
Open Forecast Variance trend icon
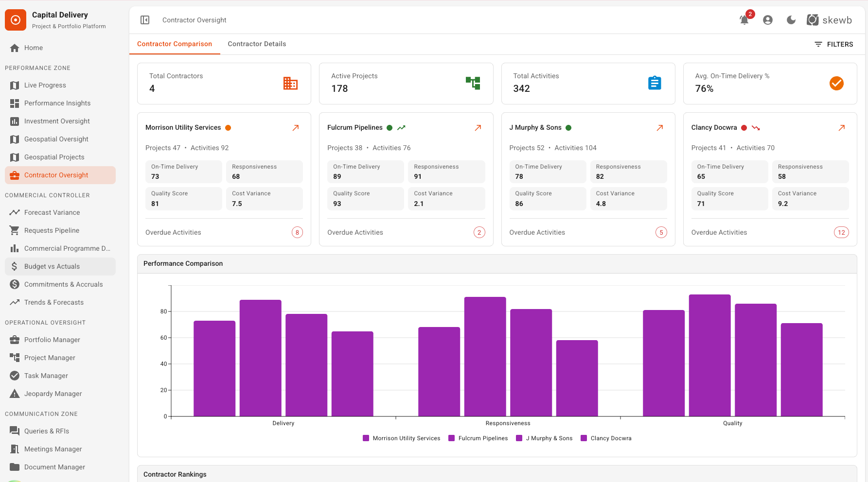pyautogui.click(x=15, y=212)
